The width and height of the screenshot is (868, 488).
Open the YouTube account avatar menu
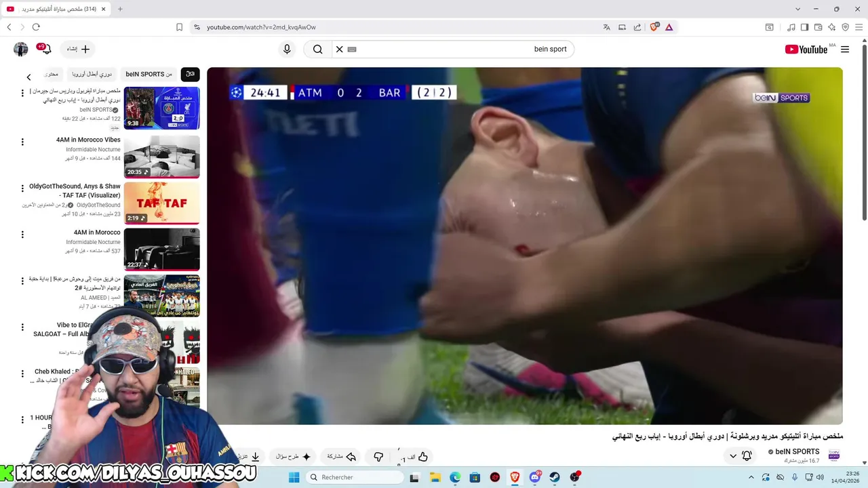tap(21, 49)
